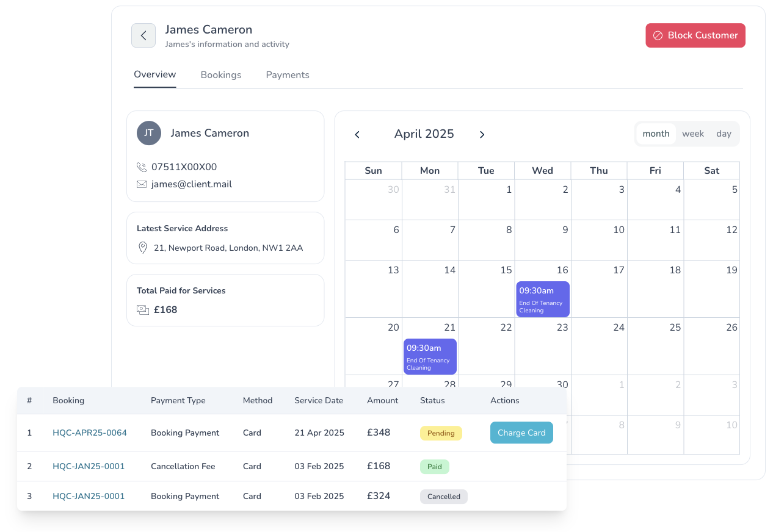Click the Cancelled status badge
This screenshot has width=773, height=532.
tap(444, 497)
